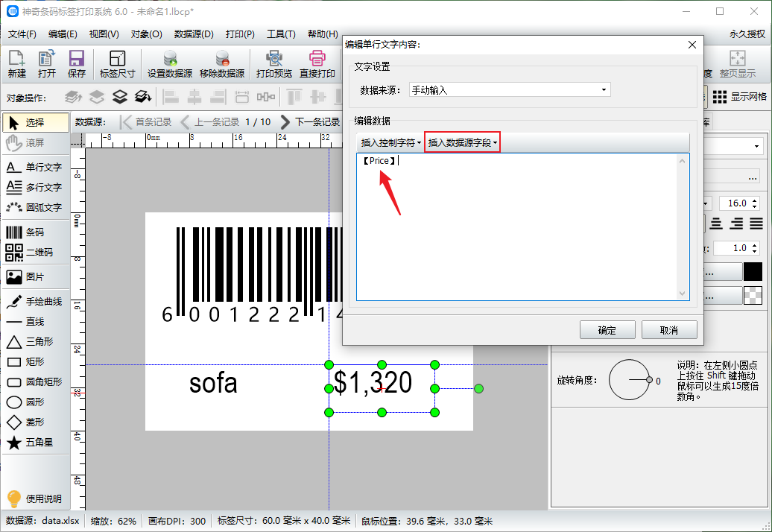This screenshot has width=772, height=532.
Task: Go to 下一条记录 next record
Action: point(310,122)
